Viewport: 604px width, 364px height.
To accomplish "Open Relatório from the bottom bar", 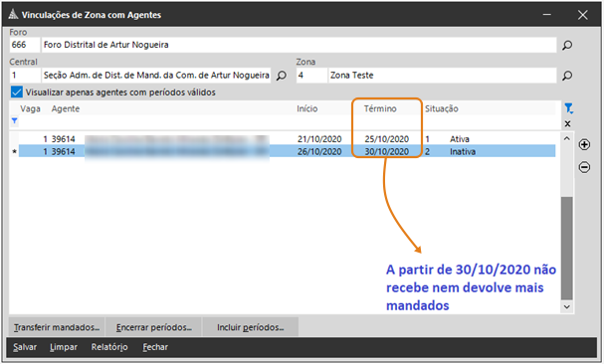I will click(x=109, y=347).
